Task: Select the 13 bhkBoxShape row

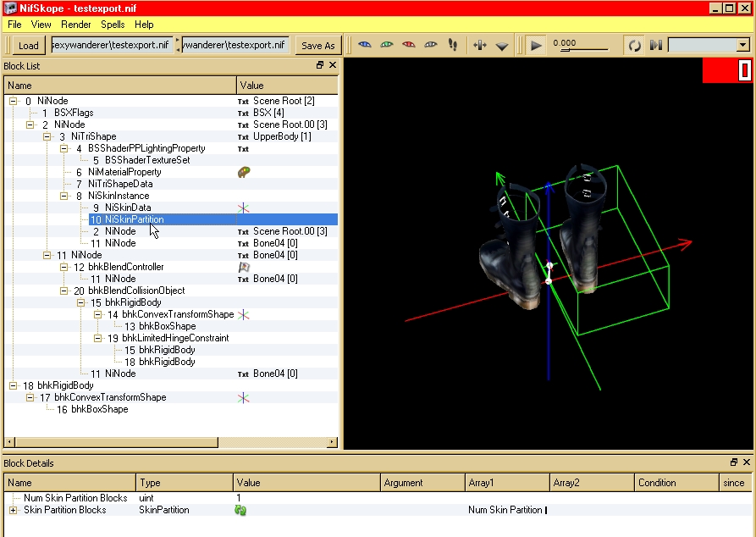Action: click(x=171, y=326)
